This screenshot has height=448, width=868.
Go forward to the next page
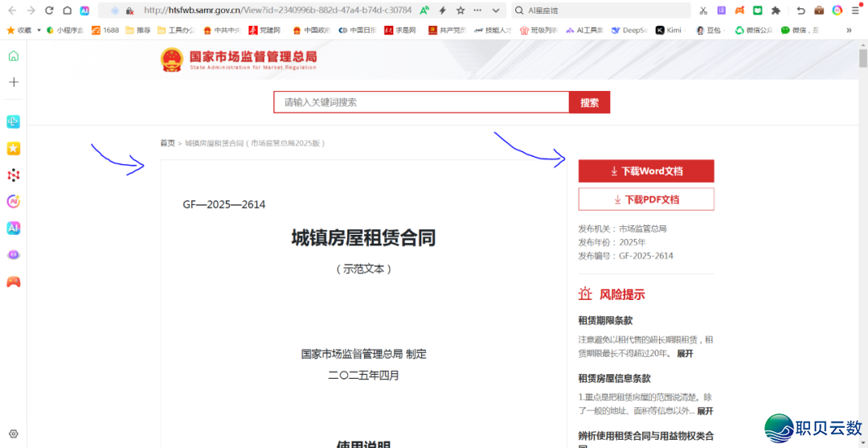(31, 10)
